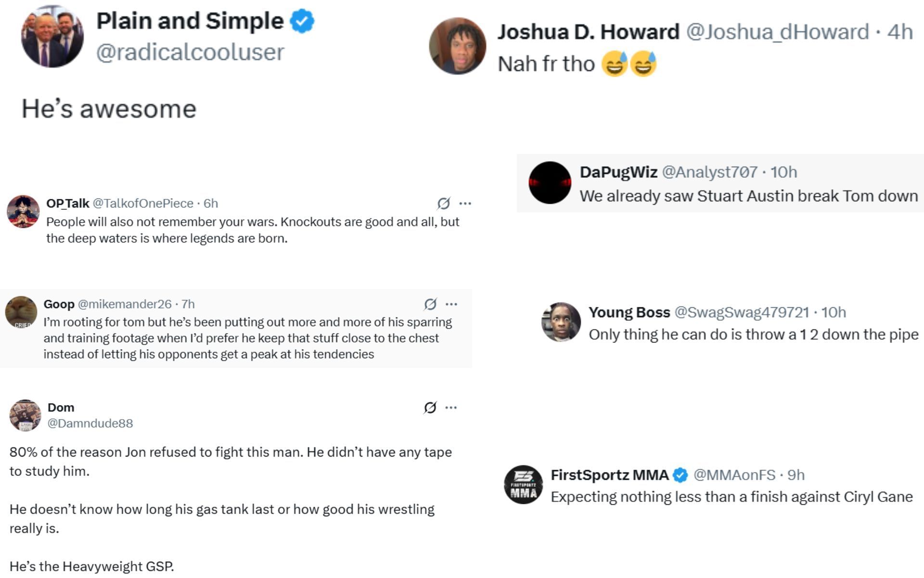Click the @TalkofOnePiece handle
Image resolution: width=924 pixels, height=578 pixels.
142,204
